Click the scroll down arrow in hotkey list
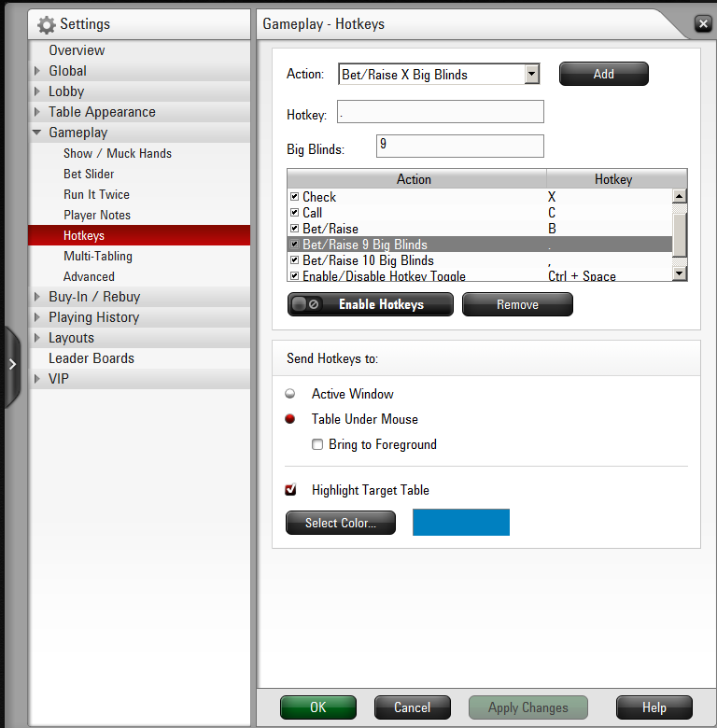This screenshot has width=717, height=728. [680, 273]
